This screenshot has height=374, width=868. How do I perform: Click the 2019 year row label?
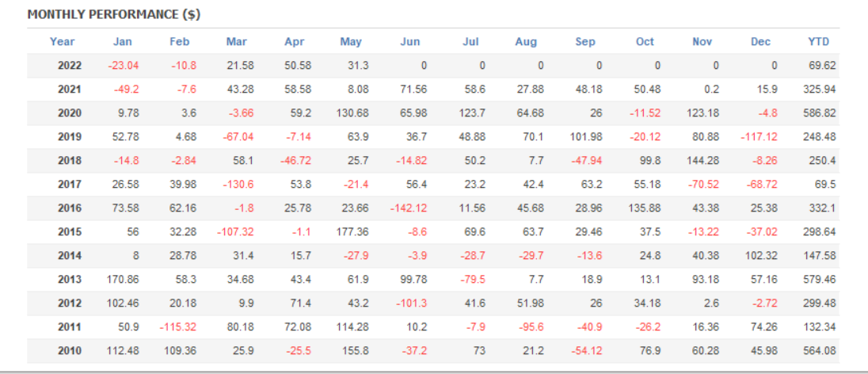click(x=70, y=137)
